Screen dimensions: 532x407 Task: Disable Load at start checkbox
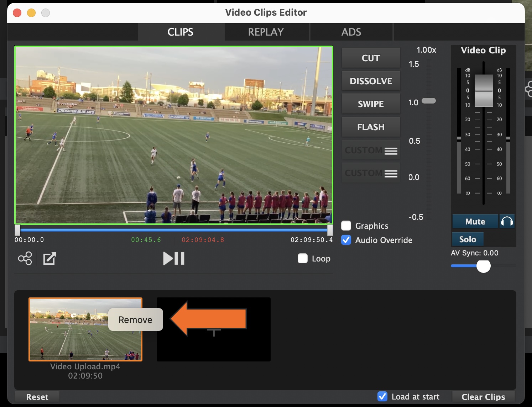(382, 396)
